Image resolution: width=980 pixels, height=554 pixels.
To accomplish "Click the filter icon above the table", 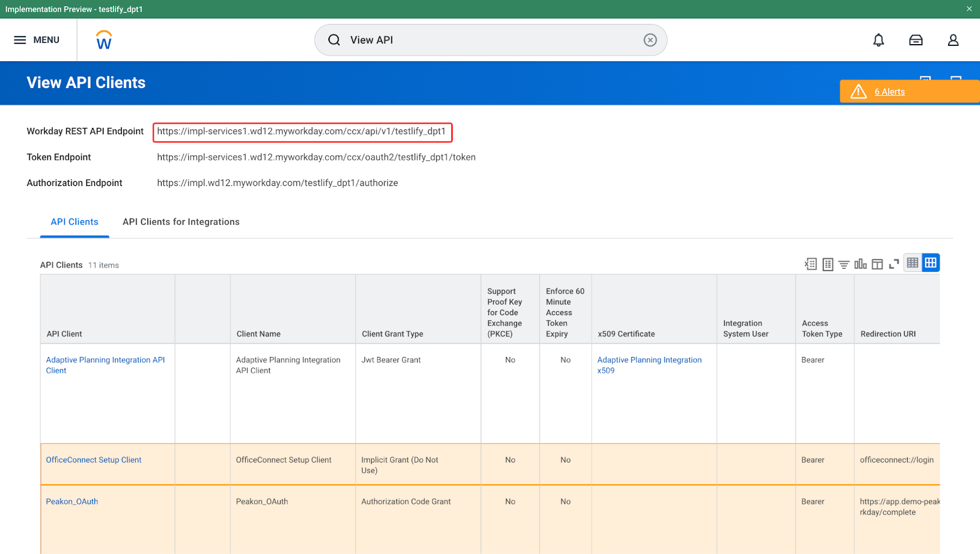I will click(843, 264).
